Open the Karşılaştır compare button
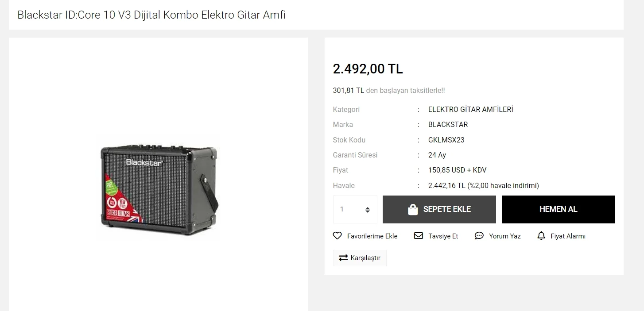 pyautogui.click(x=360, y=258)
